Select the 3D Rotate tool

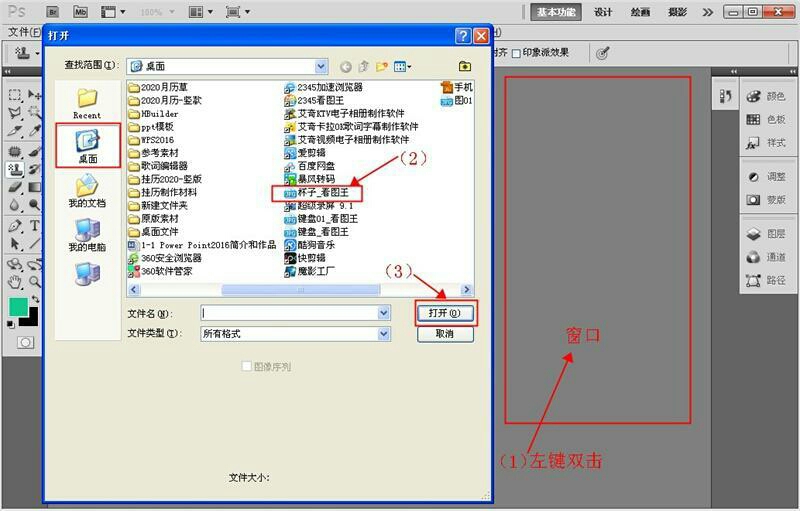[x=15, y=264]
